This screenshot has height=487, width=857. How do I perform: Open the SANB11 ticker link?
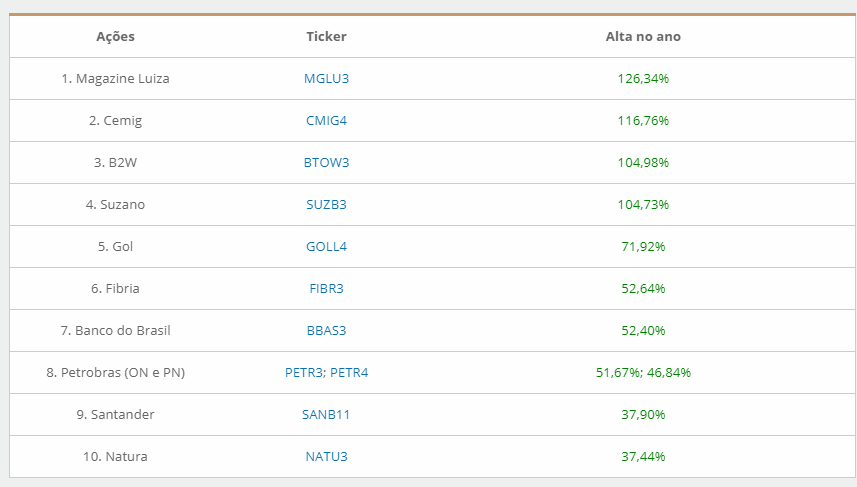pyautogui.click(x=326, y=414)
